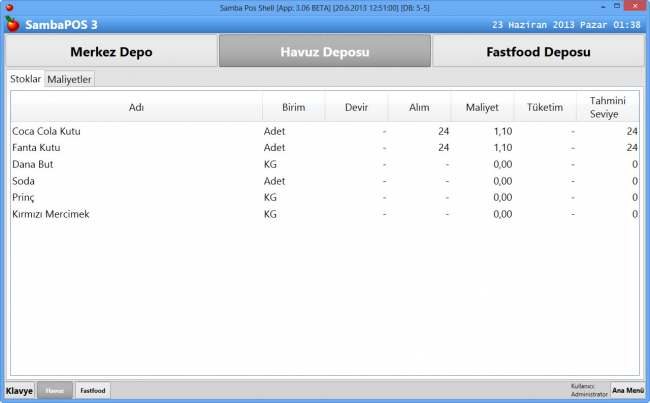Click the Tahmini Seviye column header
The image size is (650, 403).
(x=608, y=107)
